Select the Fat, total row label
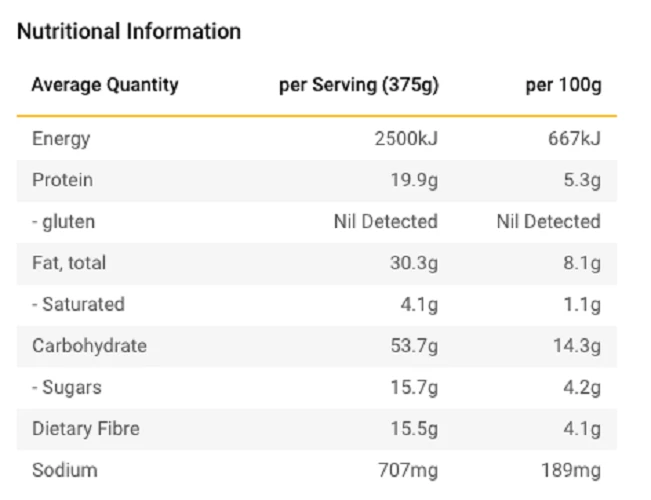Viewport: 651px width, 500px height. click(69, 263)
